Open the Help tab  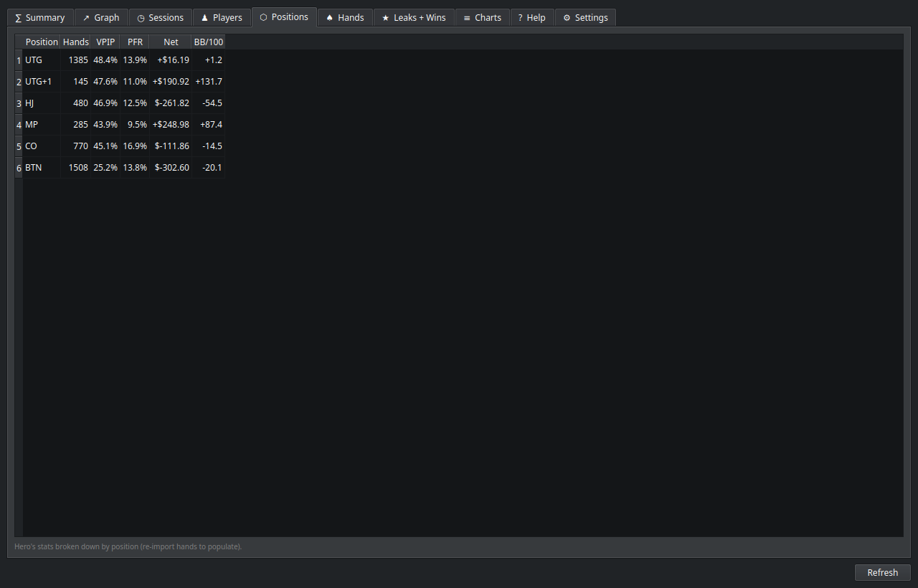(x=532, y=17)
